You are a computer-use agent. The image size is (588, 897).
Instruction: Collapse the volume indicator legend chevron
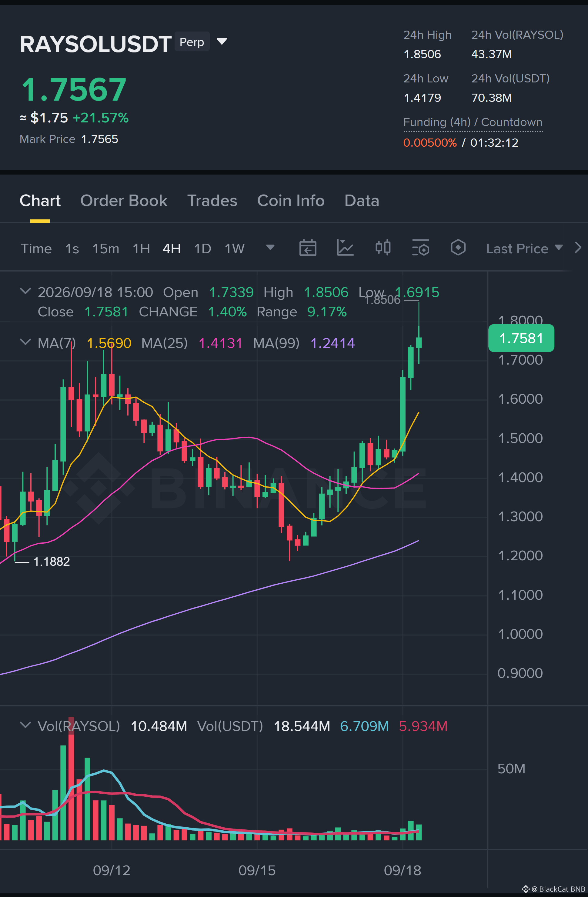tap(25, 725)
